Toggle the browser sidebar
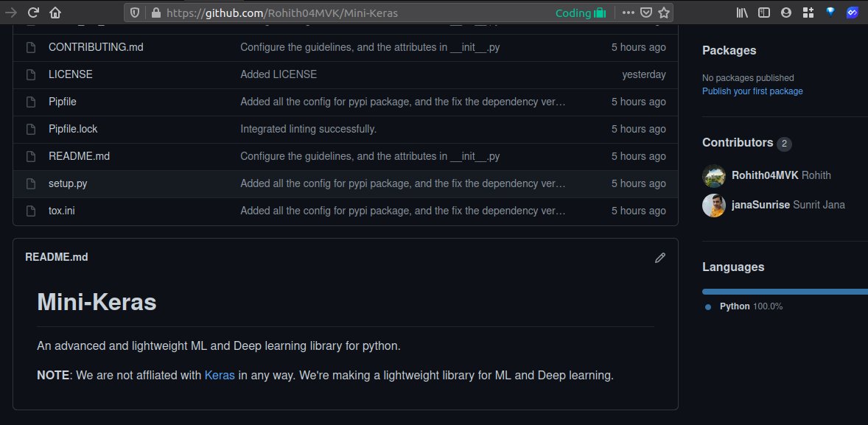The width and height of the screenshot is (868, 425). pyautogui.click(x=764, y=13)
